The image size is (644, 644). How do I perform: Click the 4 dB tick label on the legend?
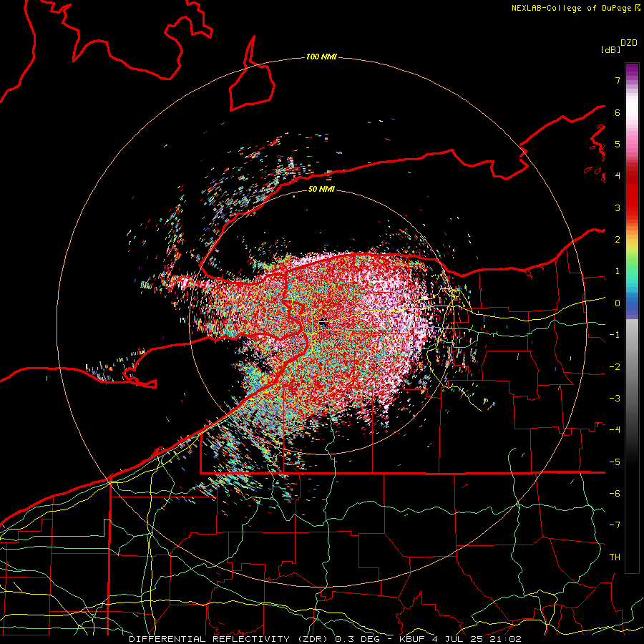pyautogui.click(x=618, y=175)
